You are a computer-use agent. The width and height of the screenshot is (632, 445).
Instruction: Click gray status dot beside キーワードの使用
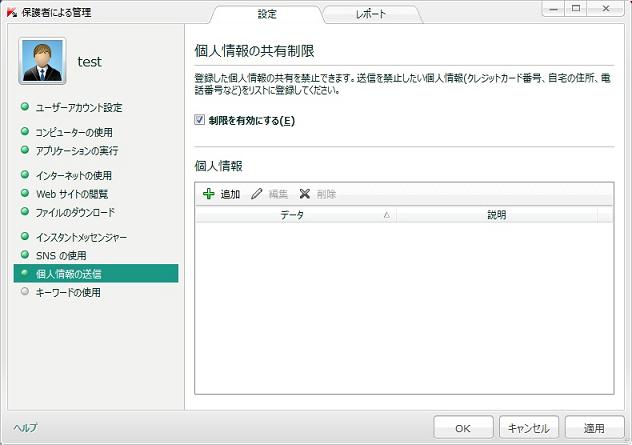tap(25, 291)
